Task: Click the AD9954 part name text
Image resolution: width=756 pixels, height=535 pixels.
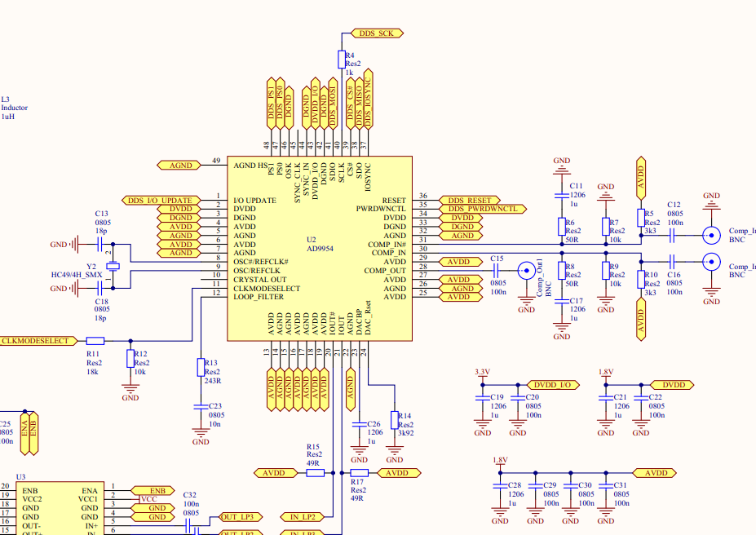Action: coord(321,249)
